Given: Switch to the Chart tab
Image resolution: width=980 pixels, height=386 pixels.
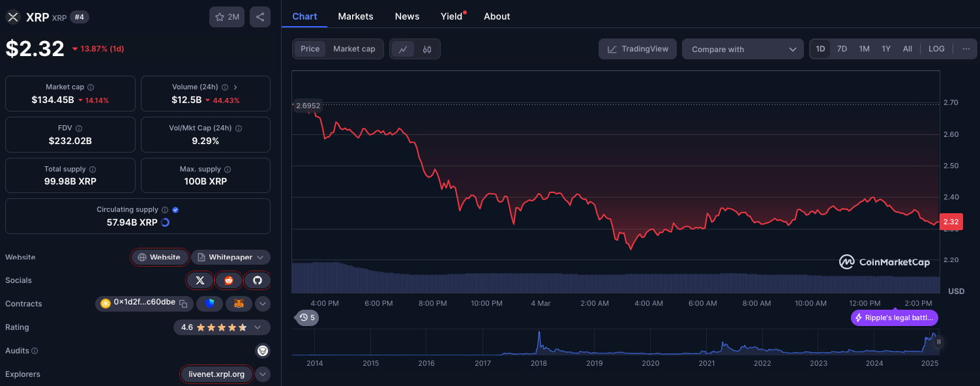Looking at the screenshot, I should tap(304, 16).
